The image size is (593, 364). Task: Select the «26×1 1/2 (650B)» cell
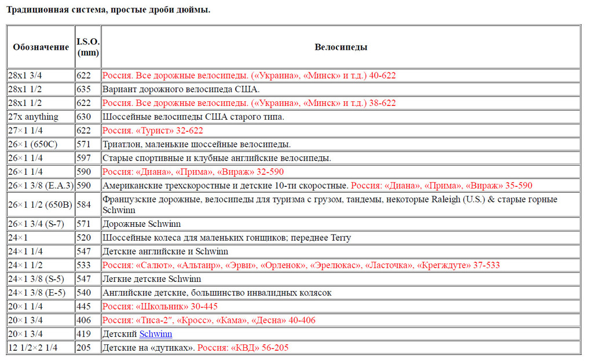pos(39,204)
